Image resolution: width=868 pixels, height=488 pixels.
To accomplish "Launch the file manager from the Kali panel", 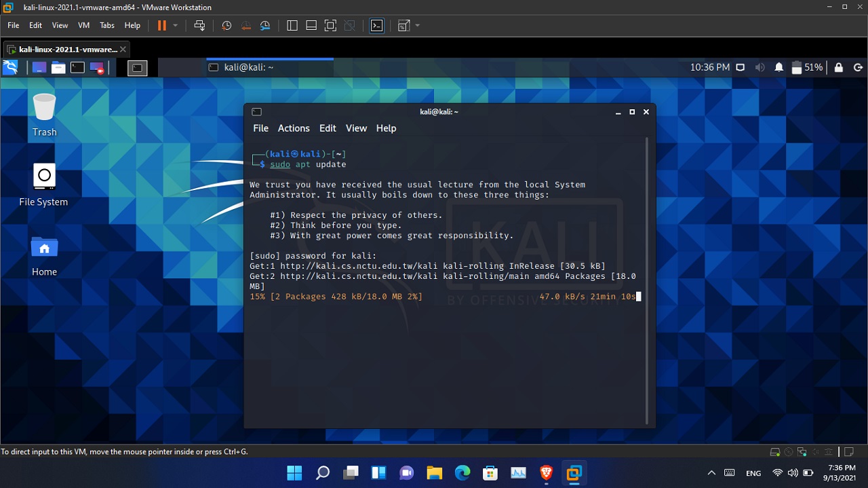I will click(58, 67).
